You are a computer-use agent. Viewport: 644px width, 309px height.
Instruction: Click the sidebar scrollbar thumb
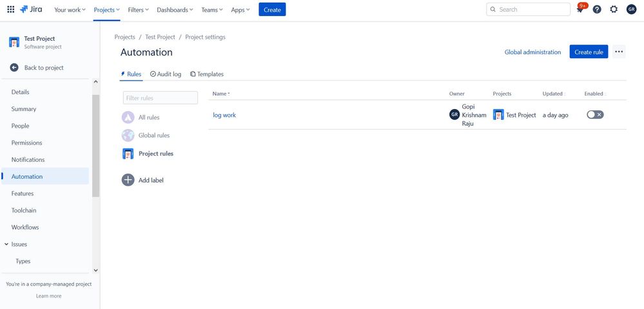[95, 146]
